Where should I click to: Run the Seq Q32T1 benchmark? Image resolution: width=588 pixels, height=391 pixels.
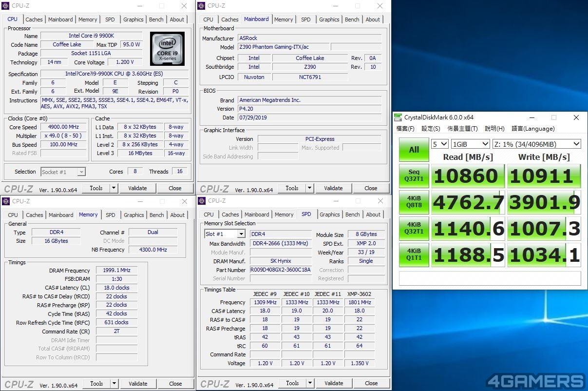click(x=414, y=176)
